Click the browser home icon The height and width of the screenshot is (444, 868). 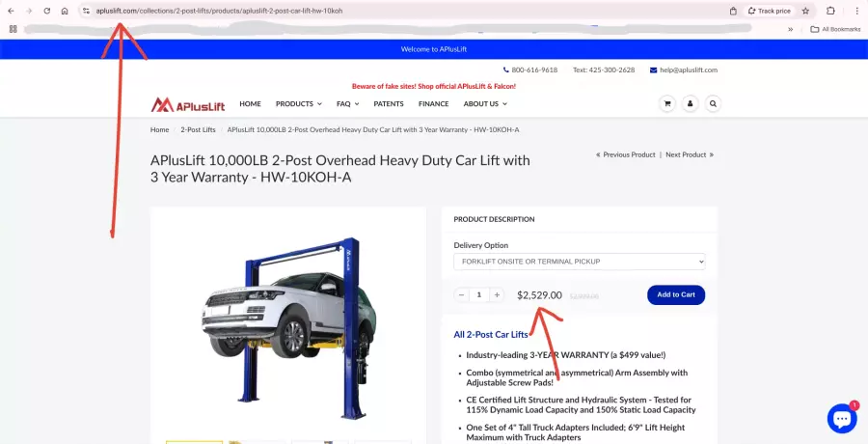point(65,11)
